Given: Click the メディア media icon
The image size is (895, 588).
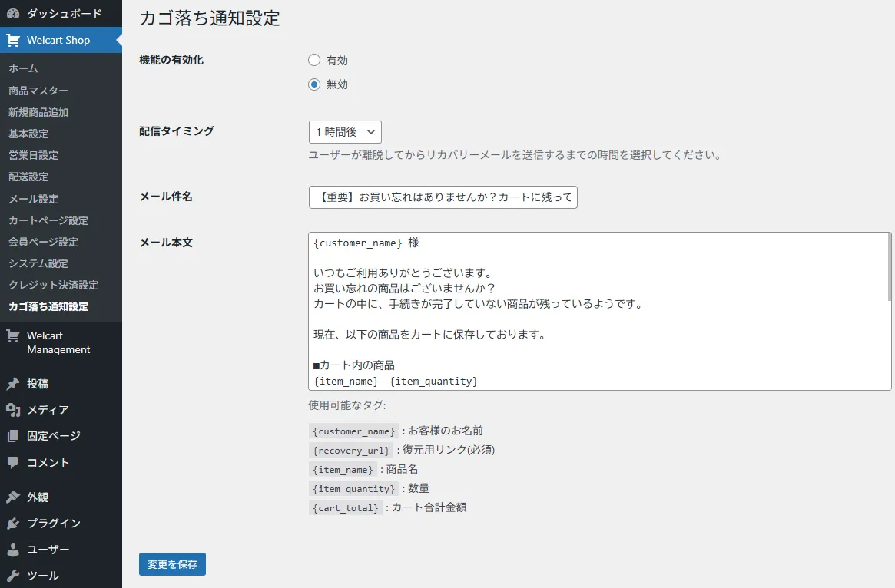Looking at the screenshot, I should click(13, 410).
